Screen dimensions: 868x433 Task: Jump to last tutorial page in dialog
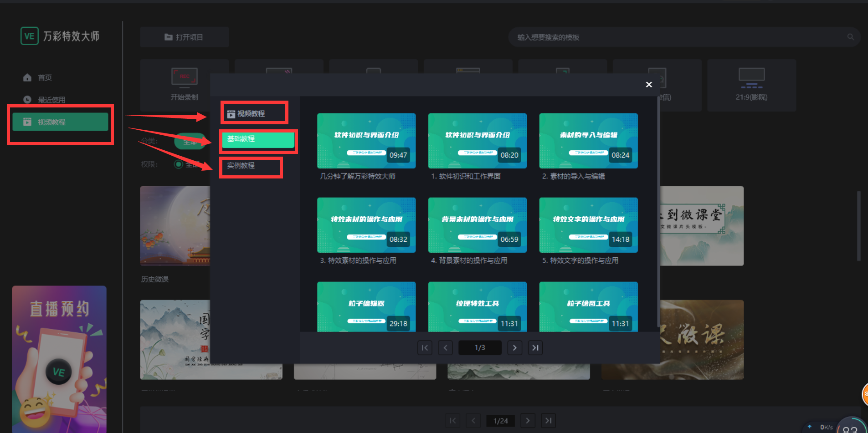(x=535, y=348)
